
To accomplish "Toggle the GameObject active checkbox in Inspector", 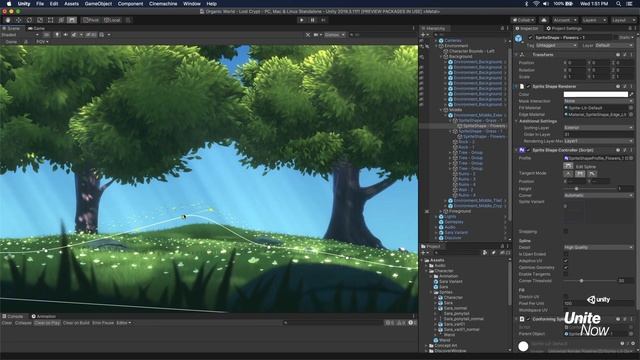I will (x=530, y=38).
